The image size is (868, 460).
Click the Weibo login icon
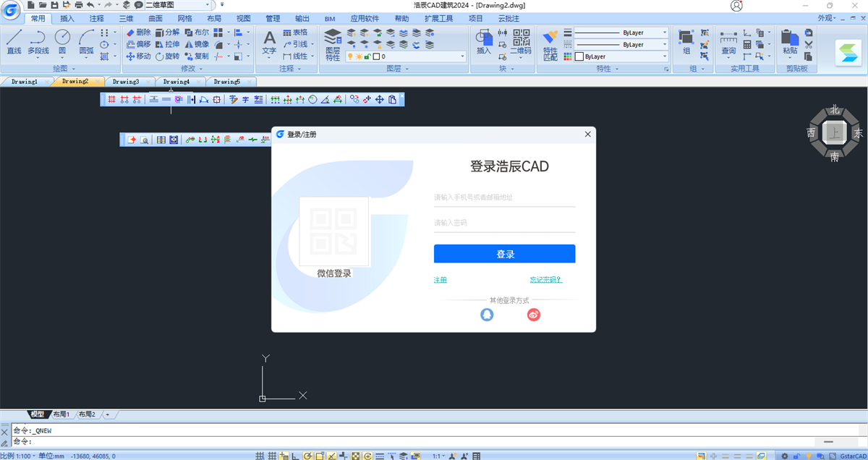pos(534,315)
